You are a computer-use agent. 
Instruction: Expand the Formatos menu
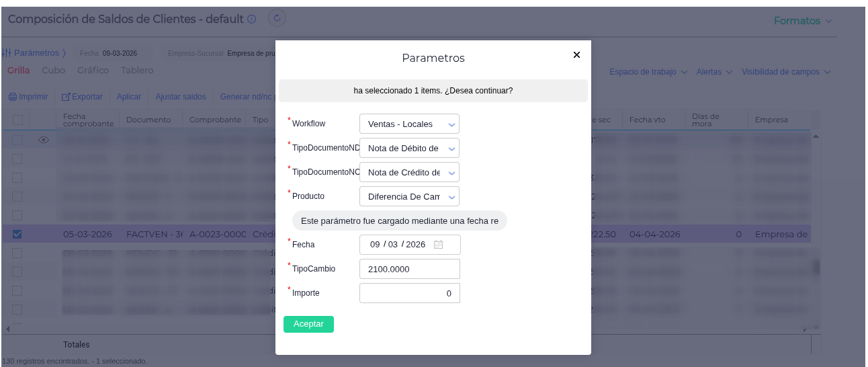click(x=803, y=21)
